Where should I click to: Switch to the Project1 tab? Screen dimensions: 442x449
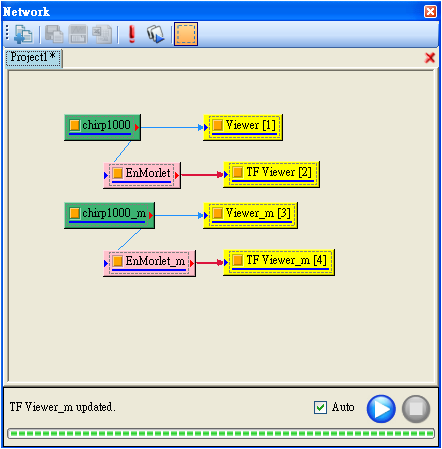point(33,58)
